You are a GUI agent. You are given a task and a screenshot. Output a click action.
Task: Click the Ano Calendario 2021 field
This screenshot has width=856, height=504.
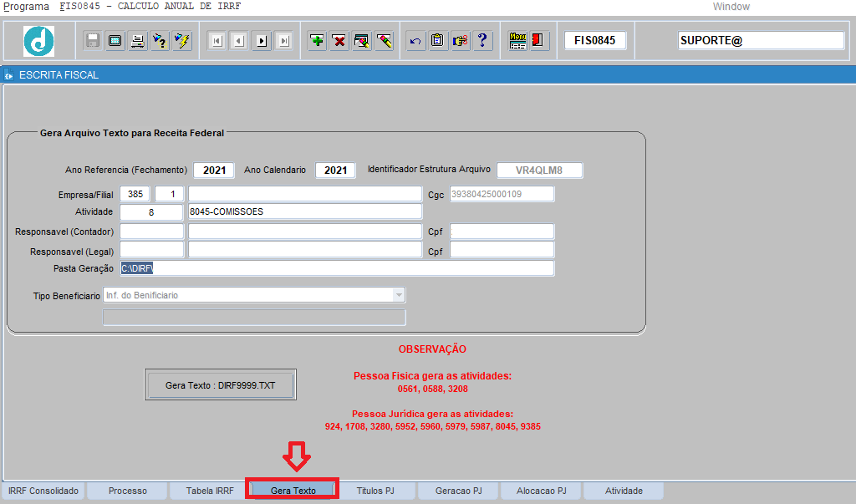tap(335, 170)
